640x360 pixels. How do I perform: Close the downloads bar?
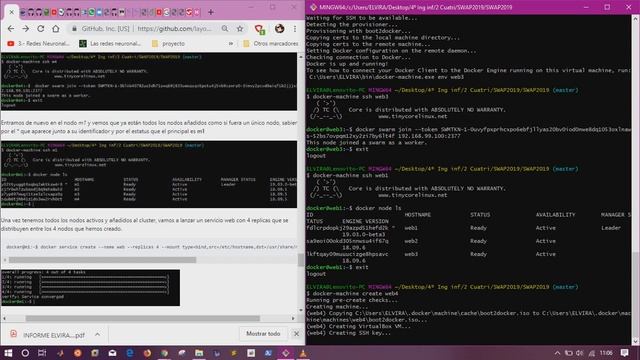pos(296,334)
